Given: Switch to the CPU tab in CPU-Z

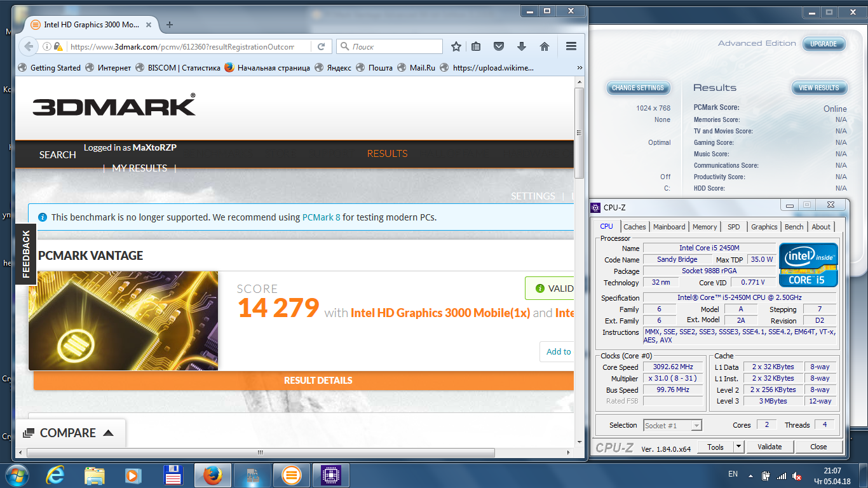Looking at the screenshot, I should click(x=607, y=227).
